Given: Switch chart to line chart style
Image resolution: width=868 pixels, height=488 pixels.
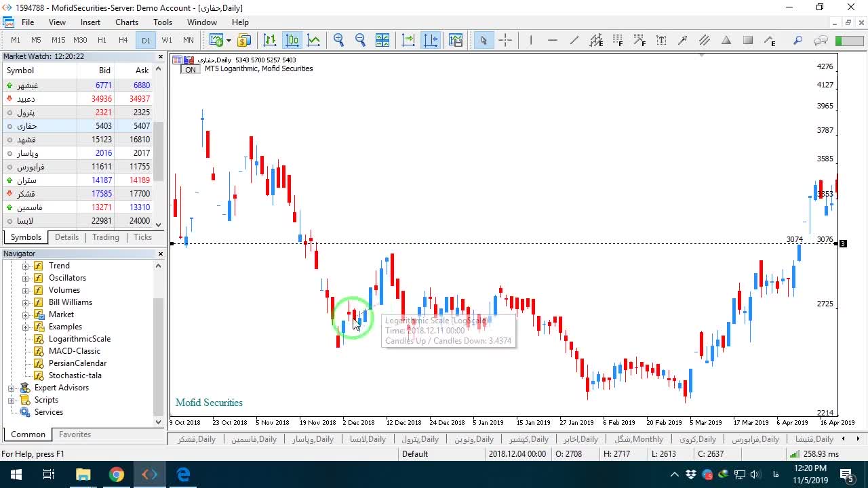Looking at the screenshot, I should [x=314, y=40].
